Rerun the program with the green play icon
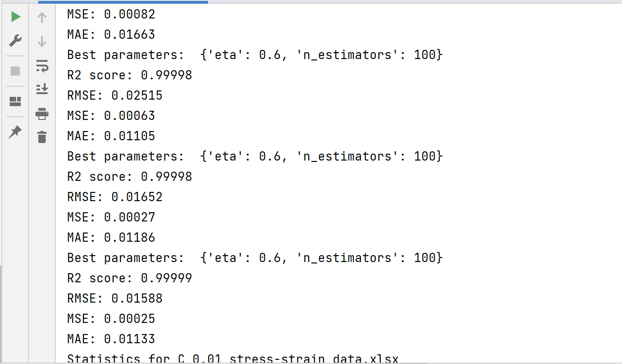Screen dimensions: 622x364 click(x=15, y=17)
